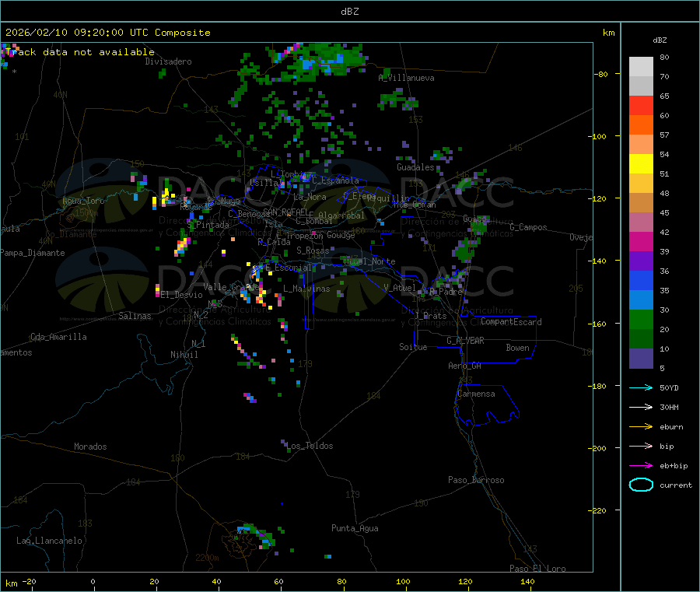
Task: Click the mauve 42-45 dBZ swatch
Action: (641, 222)
